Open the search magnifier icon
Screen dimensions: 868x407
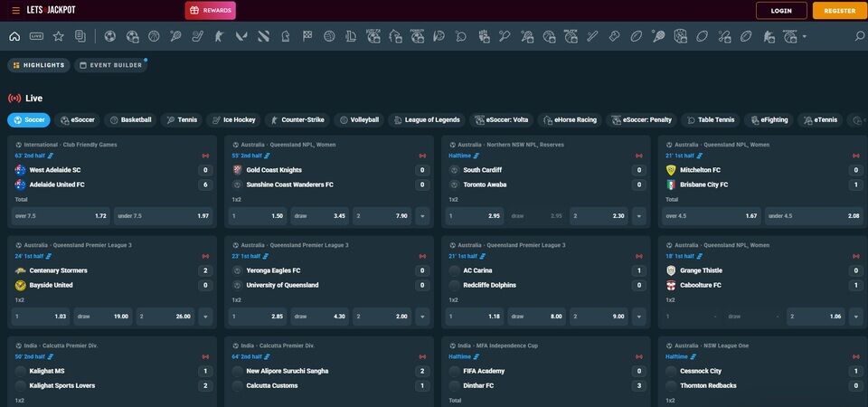tap(860, 36)
